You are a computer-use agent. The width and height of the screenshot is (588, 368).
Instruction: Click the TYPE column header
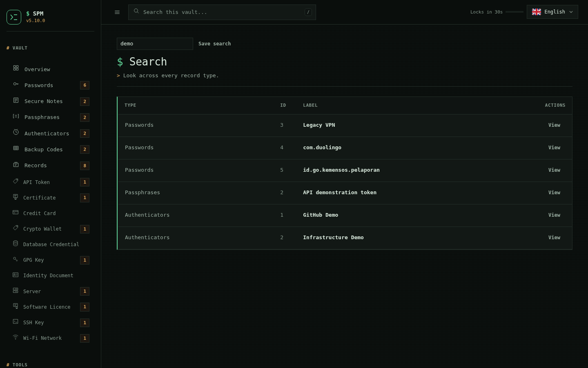(130, 105)
